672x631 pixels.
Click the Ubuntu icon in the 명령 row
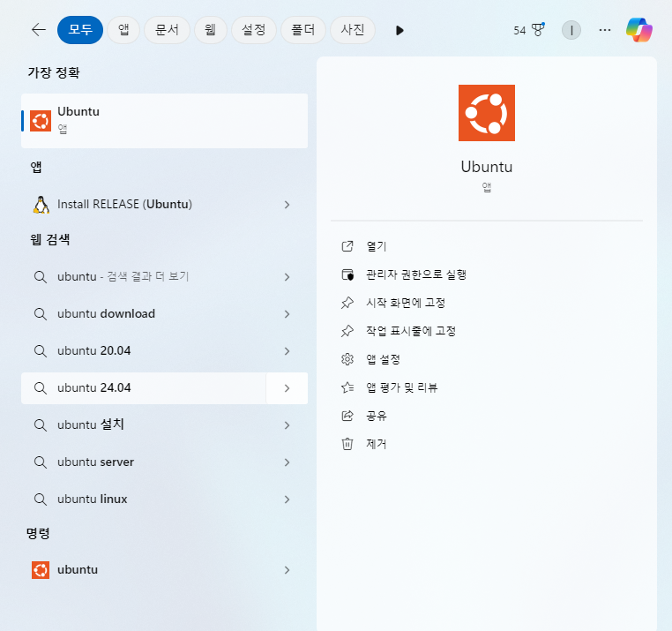[41, 570]
